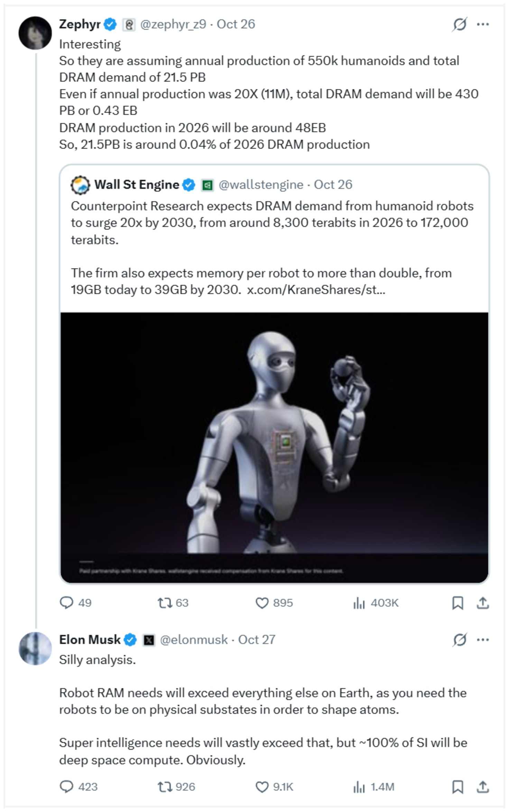Viewport: 509px width, 812px height.
Task: Bookmark Zephyr's post
Action: coord(457,603)
